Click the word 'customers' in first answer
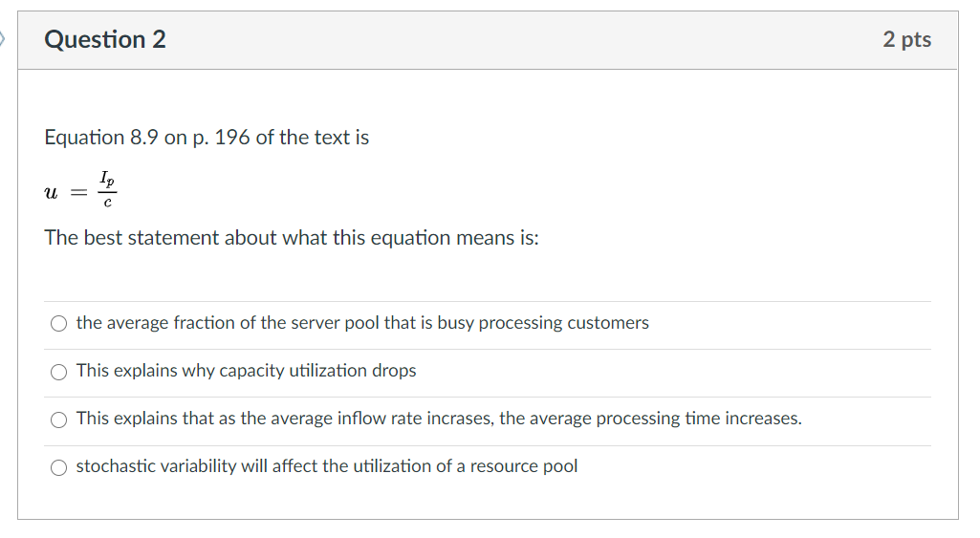Screen dimensions: 980x538 coord(608,323)
